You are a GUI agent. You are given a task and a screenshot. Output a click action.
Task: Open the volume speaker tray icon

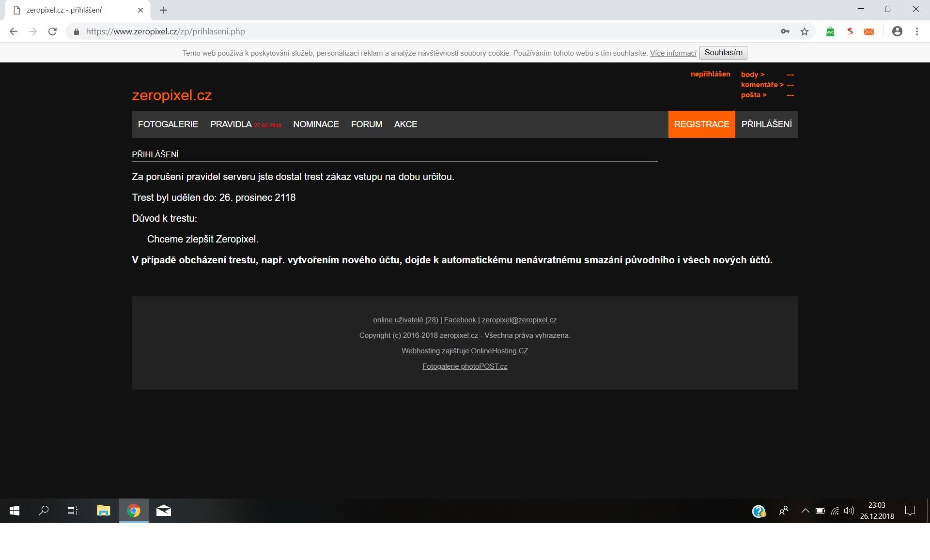tap(849, 511)
